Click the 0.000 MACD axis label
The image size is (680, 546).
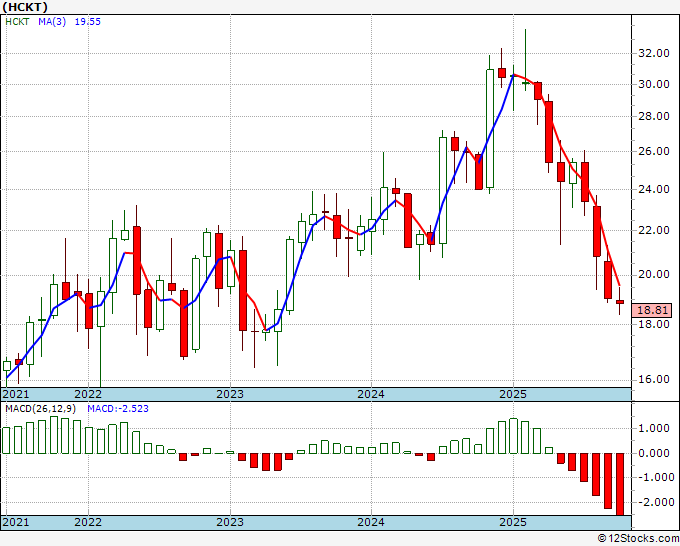pos(654,453)
